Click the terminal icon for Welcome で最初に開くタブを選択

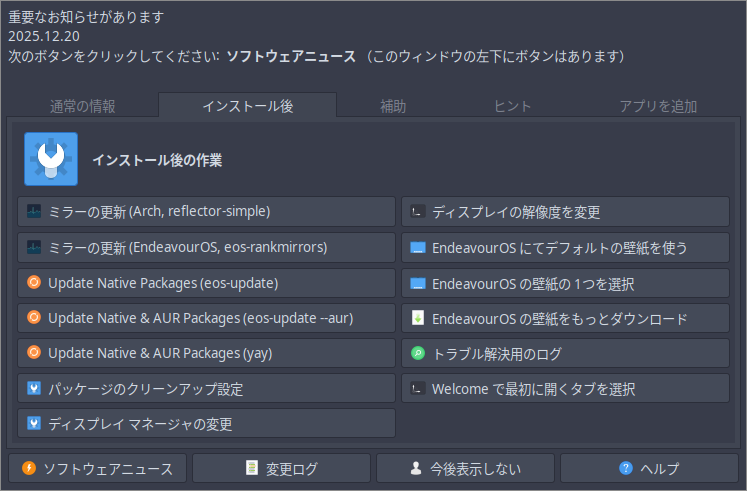click(x=418, y=389)
